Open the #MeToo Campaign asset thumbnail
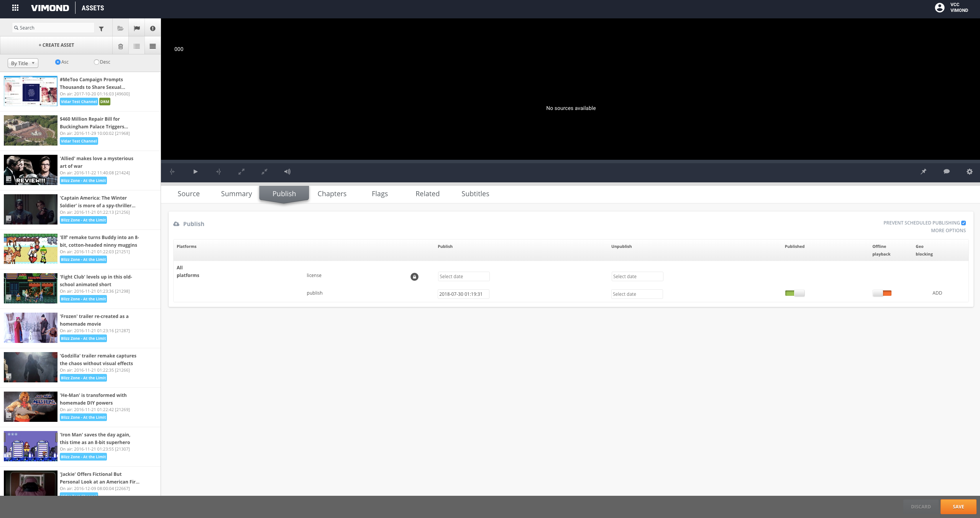 point(31,91)
